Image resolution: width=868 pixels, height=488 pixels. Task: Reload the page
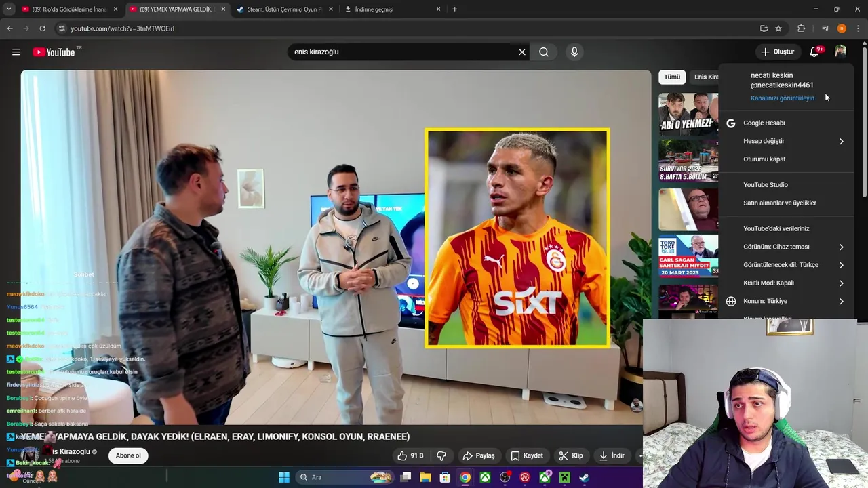click(42, 28)
